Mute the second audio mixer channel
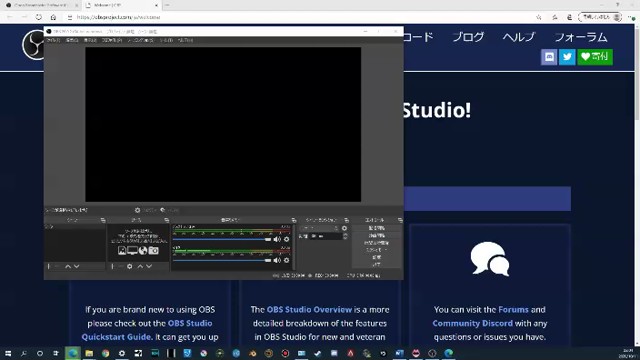 (x=277, y=260)
